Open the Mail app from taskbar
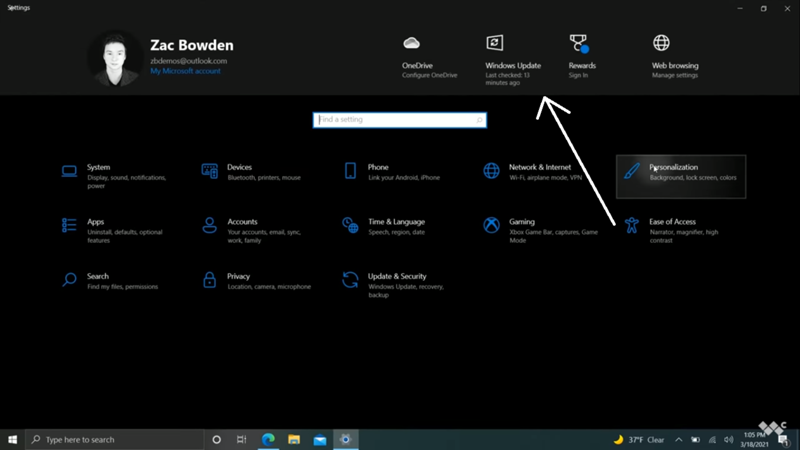 point(320,439)
